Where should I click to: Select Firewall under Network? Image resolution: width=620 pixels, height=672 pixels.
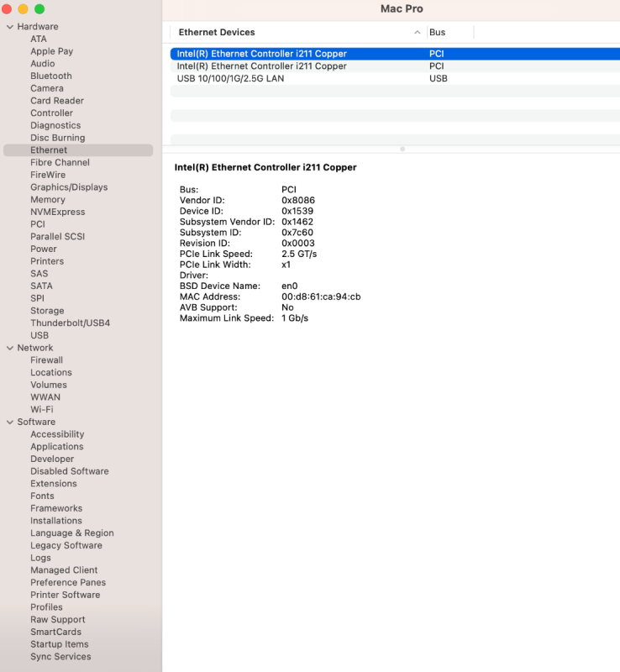click(x=46, y=360)
